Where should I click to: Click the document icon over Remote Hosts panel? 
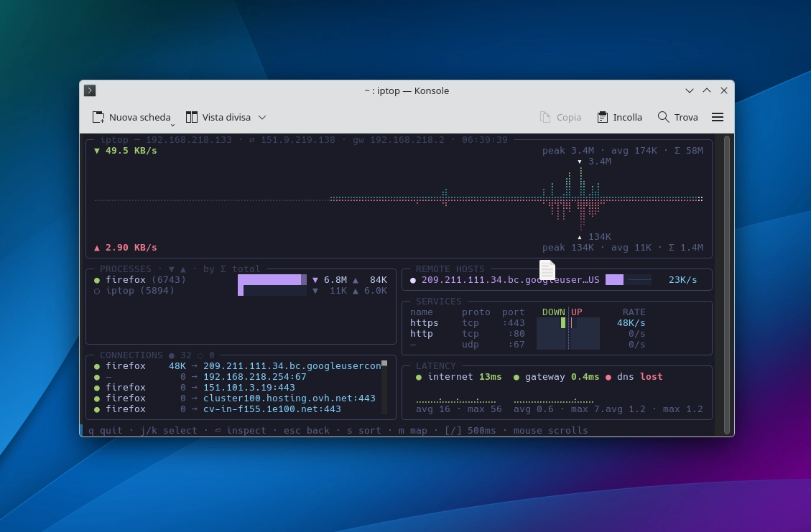[x=547, y=269]
